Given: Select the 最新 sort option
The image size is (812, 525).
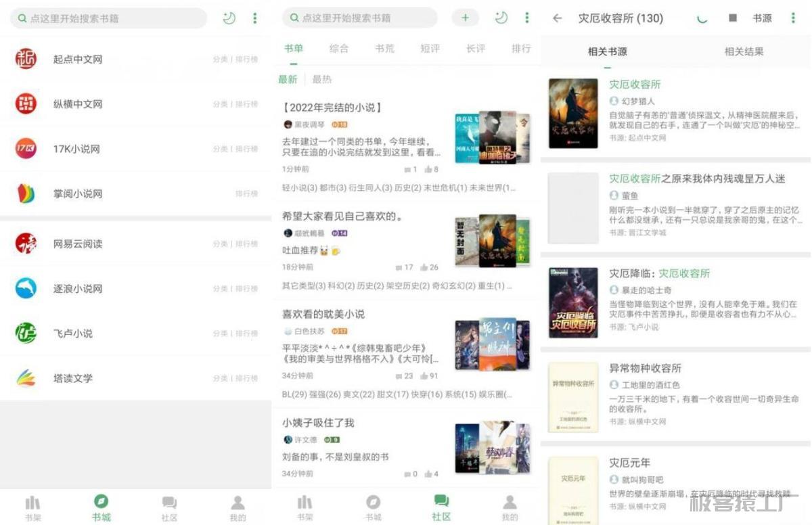Looking at the screenshot, I should pos(288,79).
